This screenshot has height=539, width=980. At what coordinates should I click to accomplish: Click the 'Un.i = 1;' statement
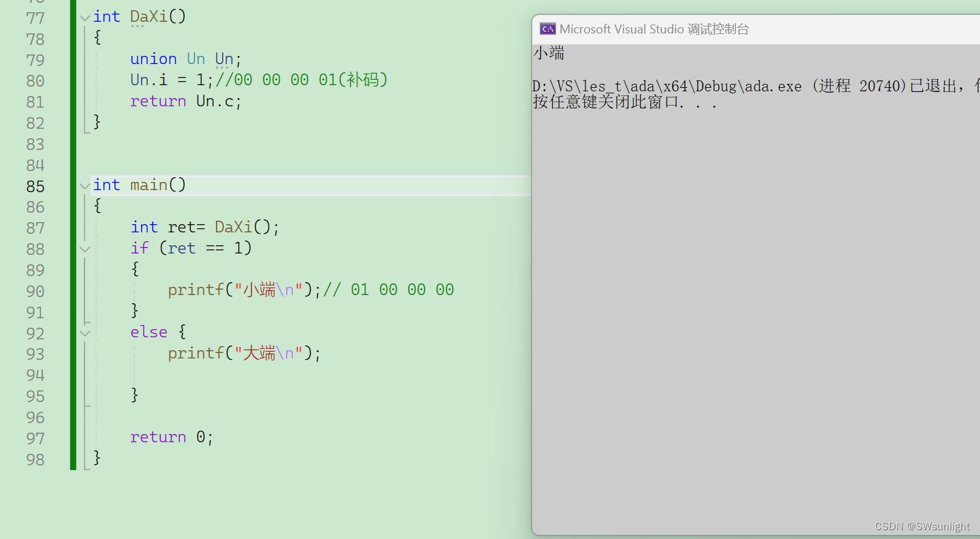(172, 80)
